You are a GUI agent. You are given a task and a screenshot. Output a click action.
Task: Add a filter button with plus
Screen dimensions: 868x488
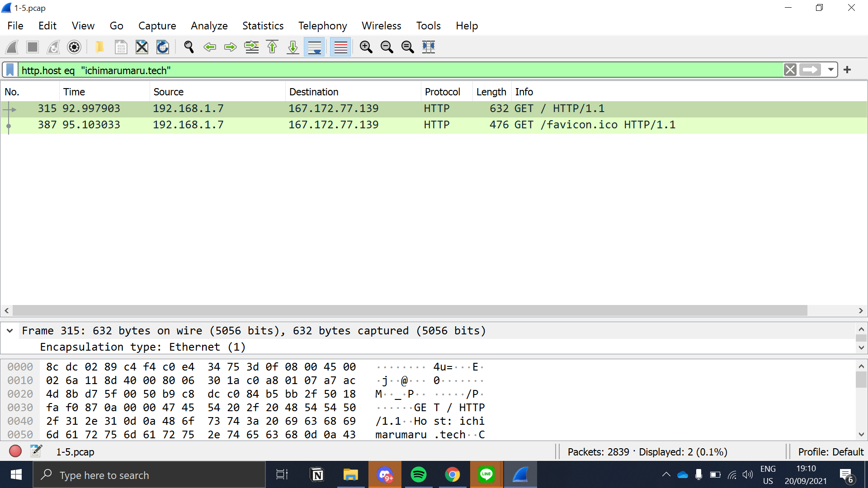(847, 70)
